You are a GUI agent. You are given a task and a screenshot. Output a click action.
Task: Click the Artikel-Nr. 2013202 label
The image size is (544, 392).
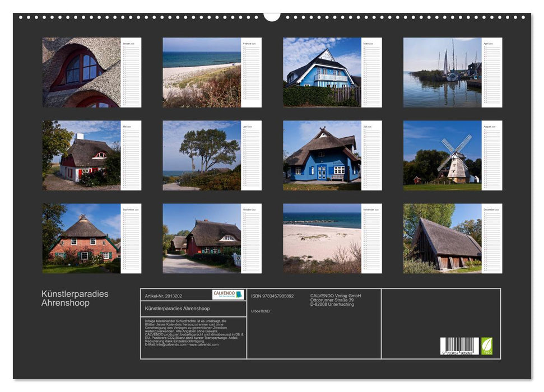163,295
